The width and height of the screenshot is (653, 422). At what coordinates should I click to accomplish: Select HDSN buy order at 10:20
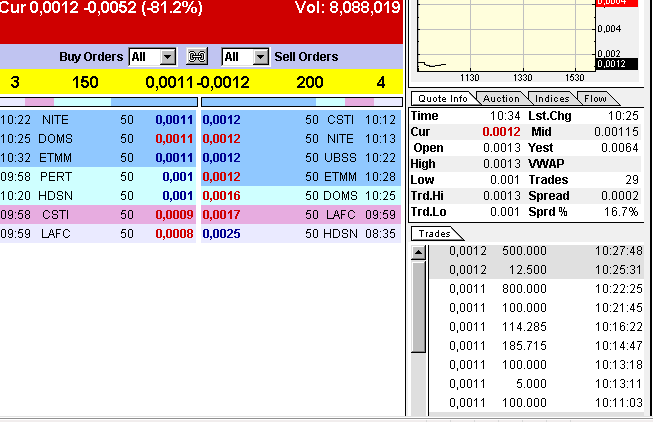[x=97, y=196]
